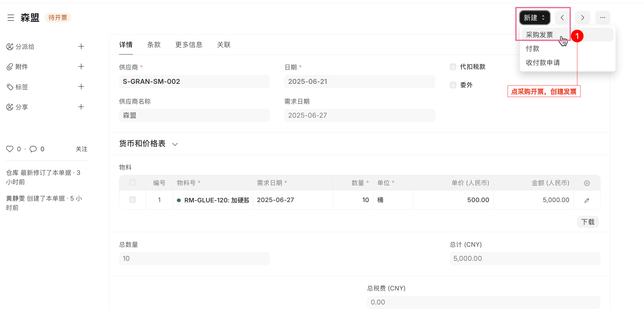Open the materials table settings gear
The height and width of the screenshot is (309, 644).
pos(587,183)
